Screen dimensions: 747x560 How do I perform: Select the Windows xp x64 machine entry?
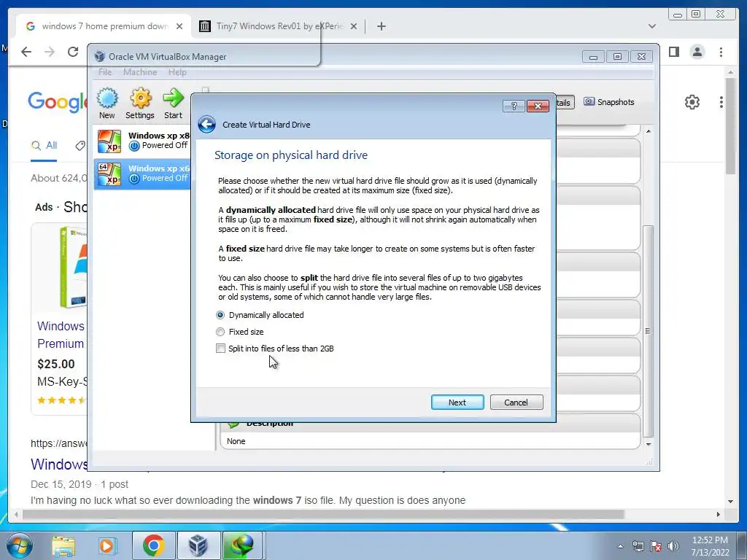coord(142,174)
